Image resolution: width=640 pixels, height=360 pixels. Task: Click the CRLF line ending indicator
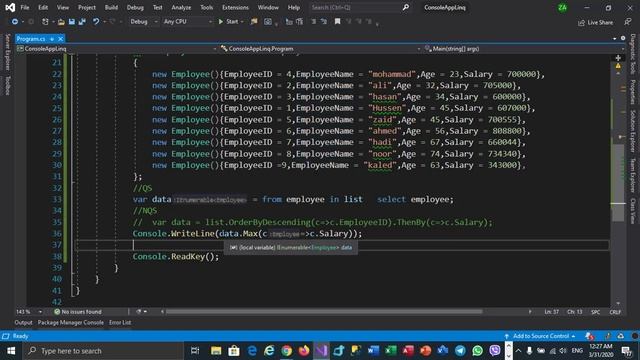615,312
